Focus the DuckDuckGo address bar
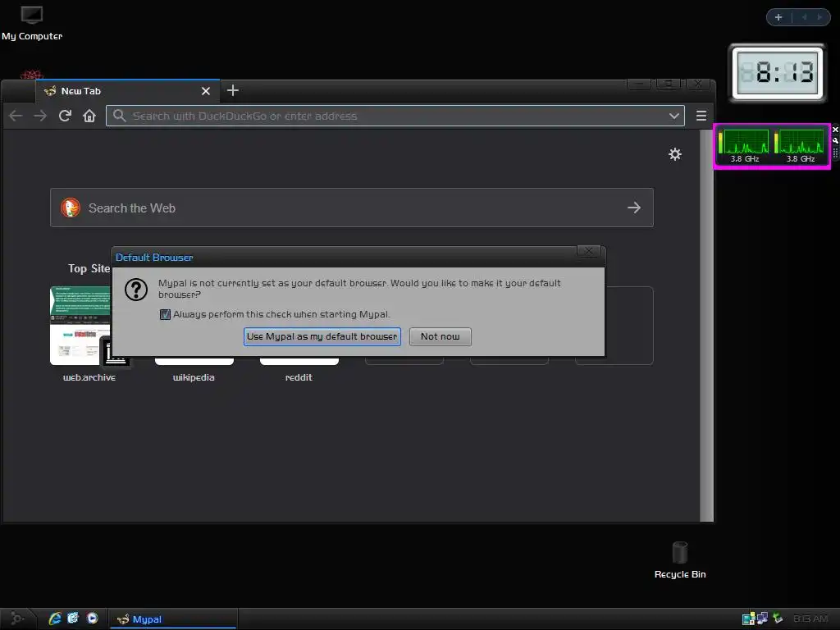This screenshot has width=840, height=630. (x=395, y=116)
